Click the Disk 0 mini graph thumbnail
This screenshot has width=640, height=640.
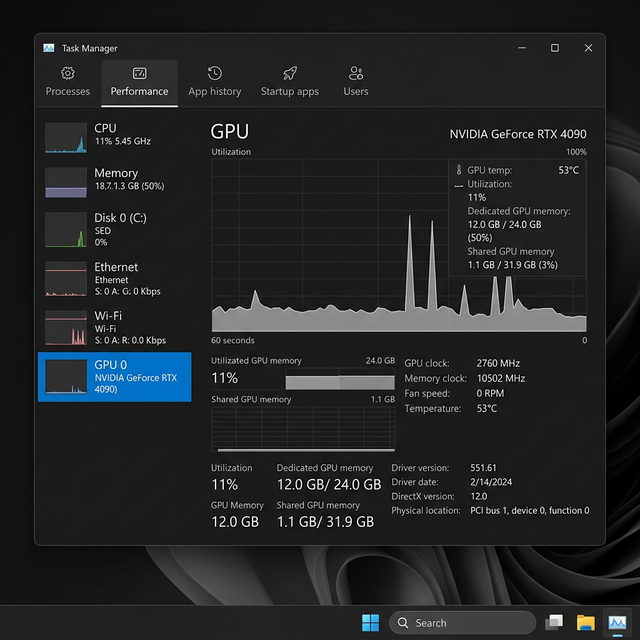pos(66,229)
